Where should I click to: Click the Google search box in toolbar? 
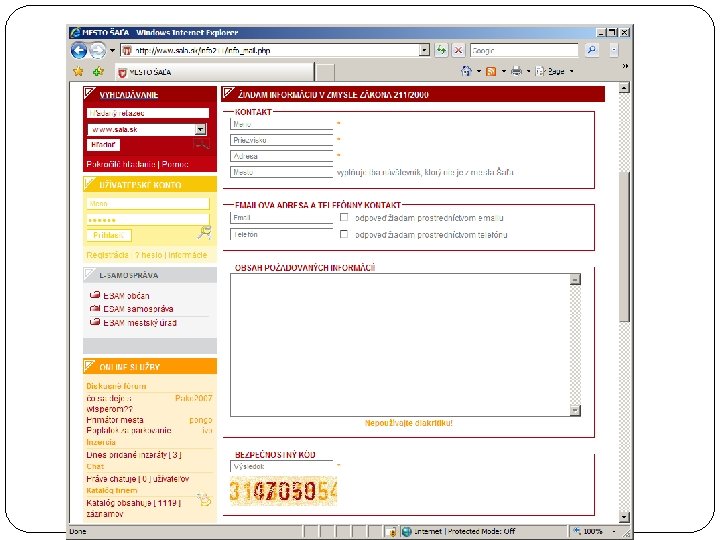point(524,50)
